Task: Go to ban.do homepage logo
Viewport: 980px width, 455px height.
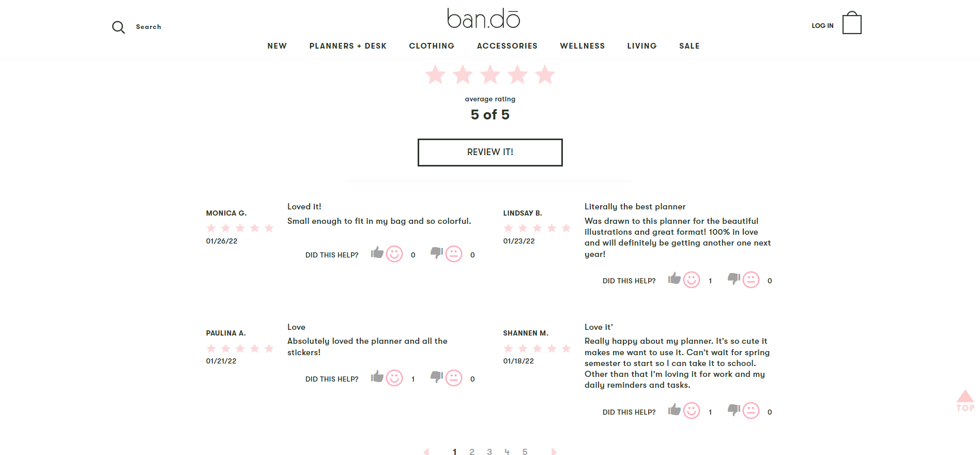Action: (483, 19)
